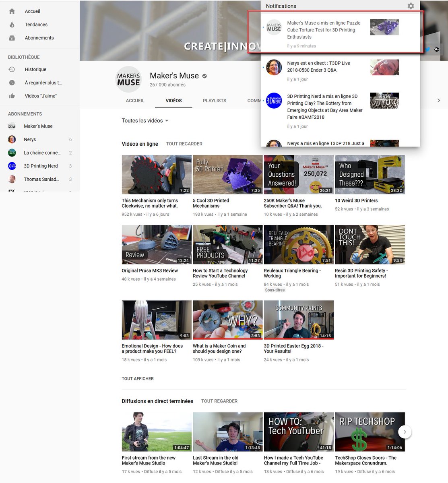
Task: Click TOUT REGARDER next to Vidéos en ligne
Action: coord(184,144)
